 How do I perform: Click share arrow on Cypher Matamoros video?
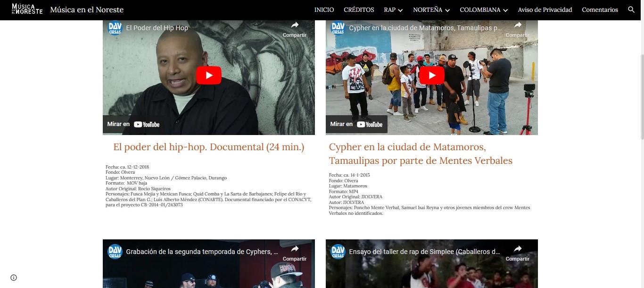coord(518,25)
